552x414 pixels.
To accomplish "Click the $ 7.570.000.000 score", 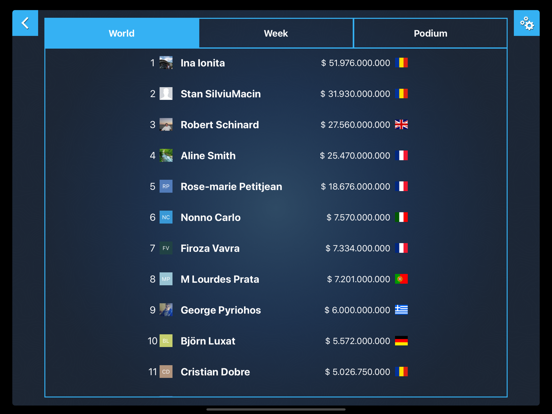I will coord(358,218).
